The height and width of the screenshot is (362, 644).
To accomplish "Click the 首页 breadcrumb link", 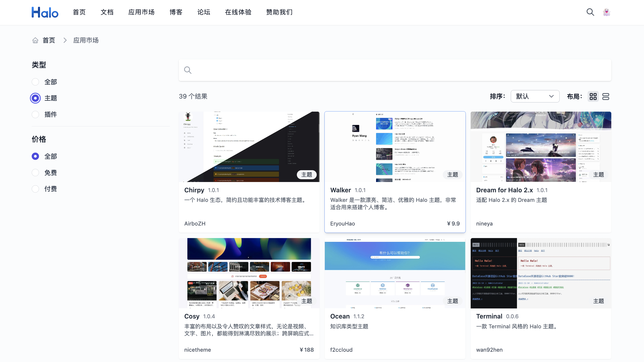I will [x=49, y=40].
